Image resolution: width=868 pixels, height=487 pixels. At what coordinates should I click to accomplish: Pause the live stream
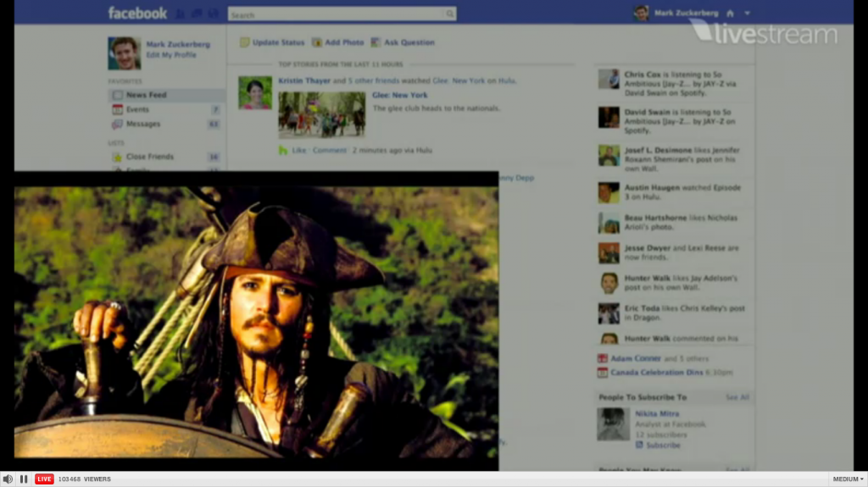pos(24,479)
